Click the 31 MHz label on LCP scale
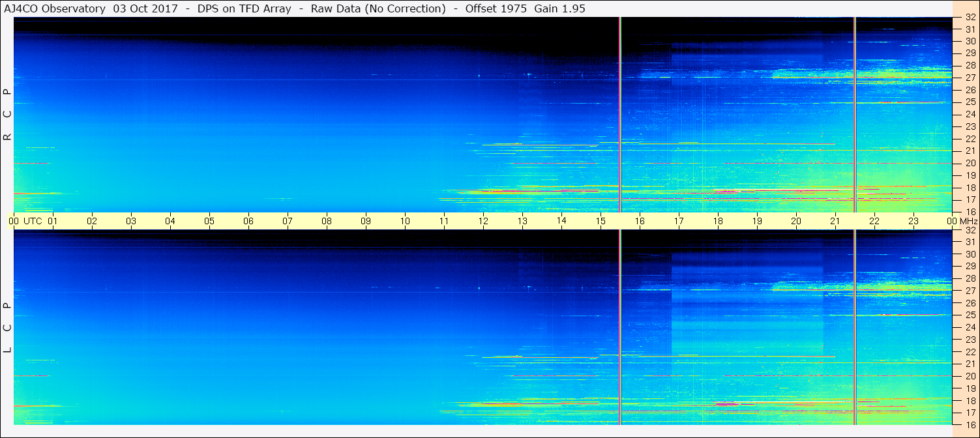This screenshot has height=438, width=980. pos(970,242)
